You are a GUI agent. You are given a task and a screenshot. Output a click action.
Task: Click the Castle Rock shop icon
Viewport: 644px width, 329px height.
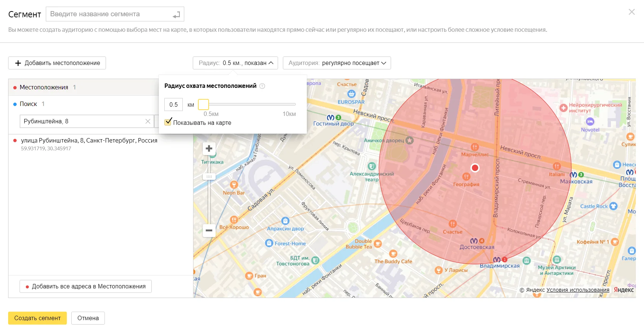[613, 206]
